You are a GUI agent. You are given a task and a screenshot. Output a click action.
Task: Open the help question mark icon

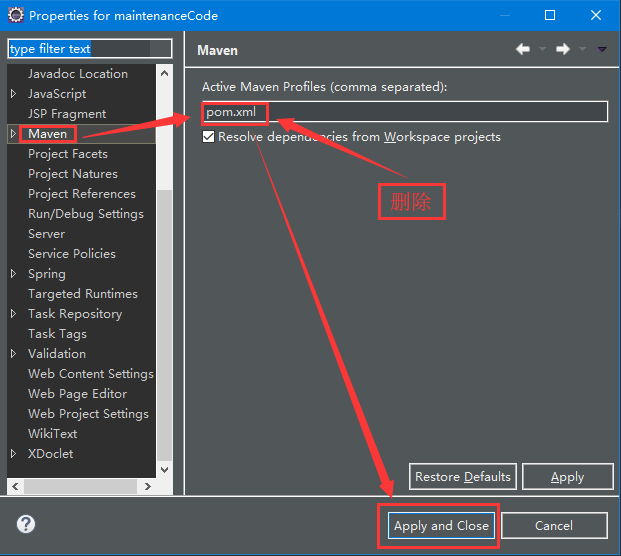pyautogui.click(x=26, y=524)
